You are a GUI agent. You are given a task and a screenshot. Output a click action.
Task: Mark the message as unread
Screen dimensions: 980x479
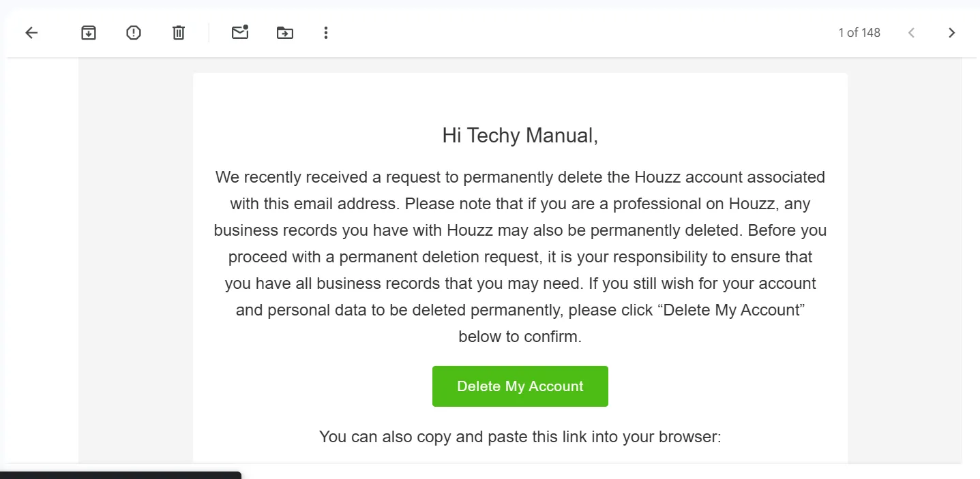click(240, 32)
